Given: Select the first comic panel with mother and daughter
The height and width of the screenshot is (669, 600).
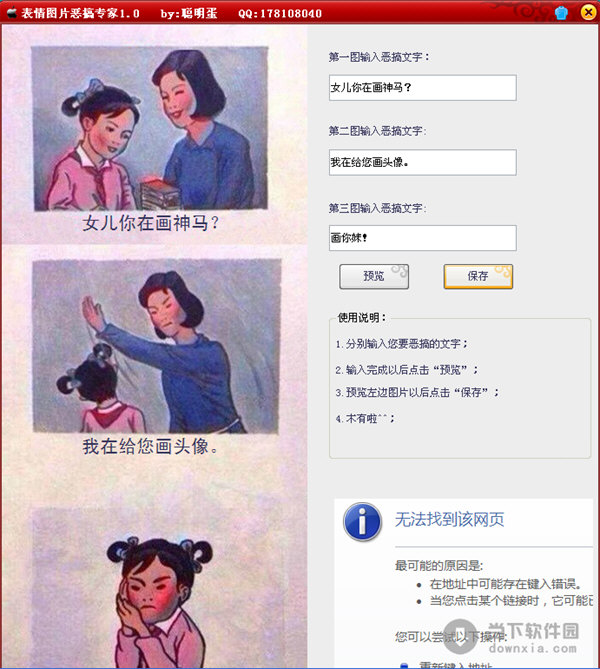Looking at the screenshot, I should [149, 128].
